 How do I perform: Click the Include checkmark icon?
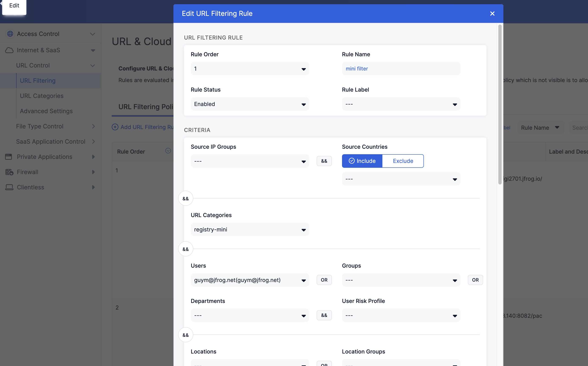coord(352,161)
